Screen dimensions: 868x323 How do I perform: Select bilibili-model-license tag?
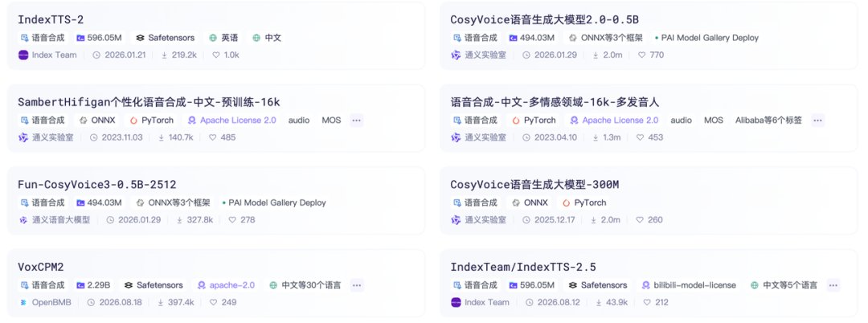click(x=690, y=285)
